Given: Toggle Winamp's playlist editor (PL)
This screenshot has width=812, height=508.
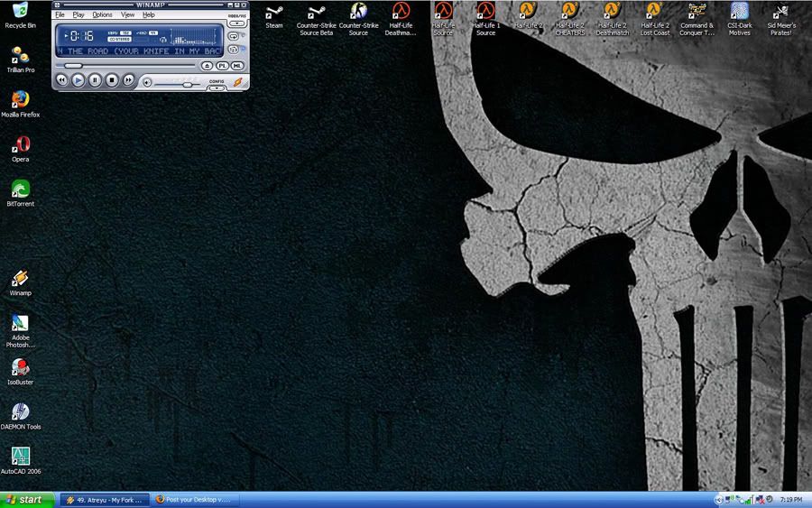Looking at the screenshot, I should tap(222, 66).
